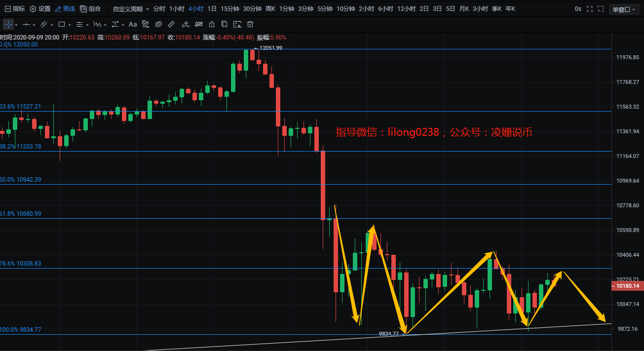Switch to the 1小时 timeframe
This screenshot has width=644, height=351.
pyautogui.click(x=177, y=9)
